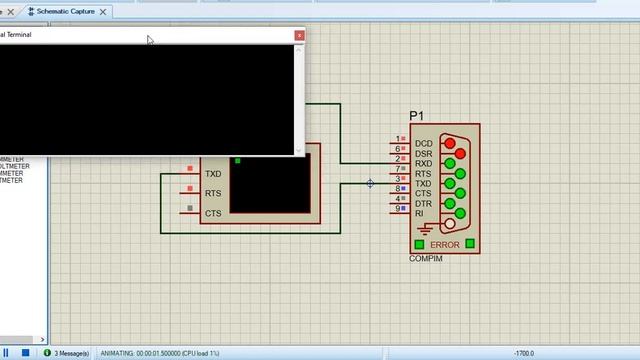Select the COMPIM component name text
The width and height of the screenshot is (640, 360).
pyautogui.click(x=426, y=258)
